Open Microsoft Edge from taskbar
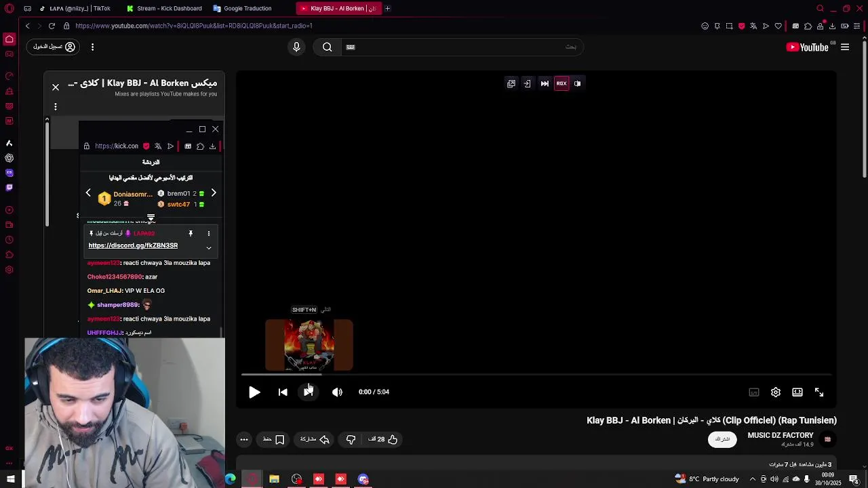The image size is (868, 488). (231, 479)
